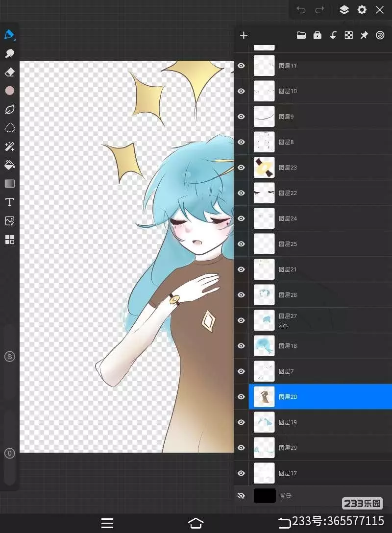This screenshot has height=533, width=392.
Task: Select the pen brush tool
Action: pos(9,35)
